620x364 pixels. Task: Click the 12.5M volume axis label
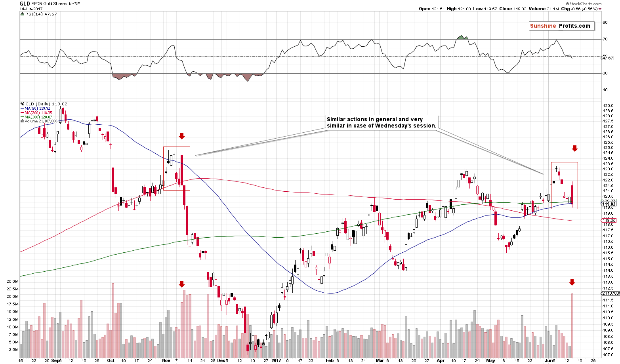[x=12, y=320]
